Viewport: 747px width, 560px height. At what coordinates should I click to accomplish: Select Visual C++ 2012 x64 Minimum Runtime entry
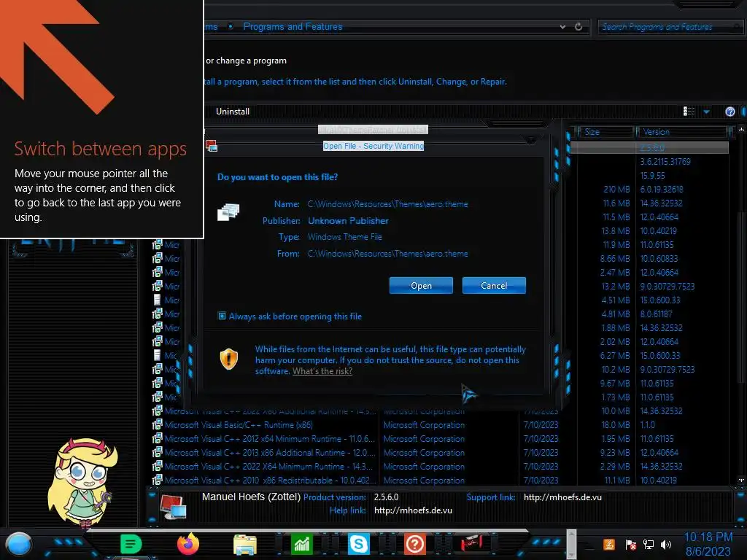click(441, 438)
